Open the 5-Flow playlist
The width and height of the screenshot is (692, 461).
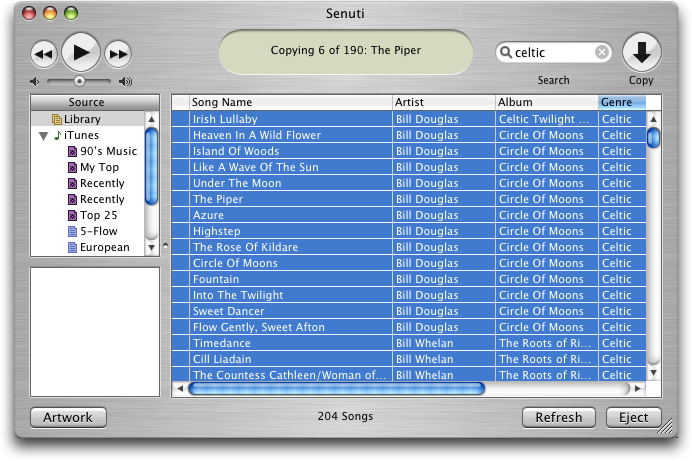[x=99, y=231]
